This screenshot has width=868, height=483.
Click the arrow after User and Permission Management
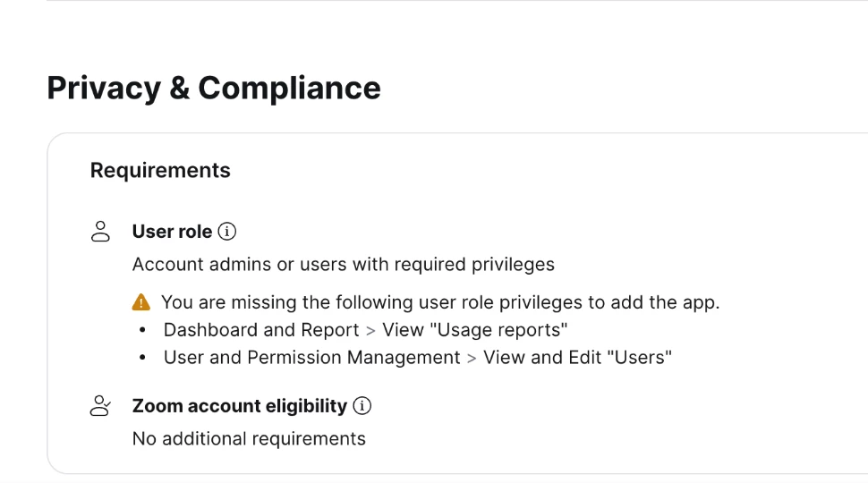472,358
